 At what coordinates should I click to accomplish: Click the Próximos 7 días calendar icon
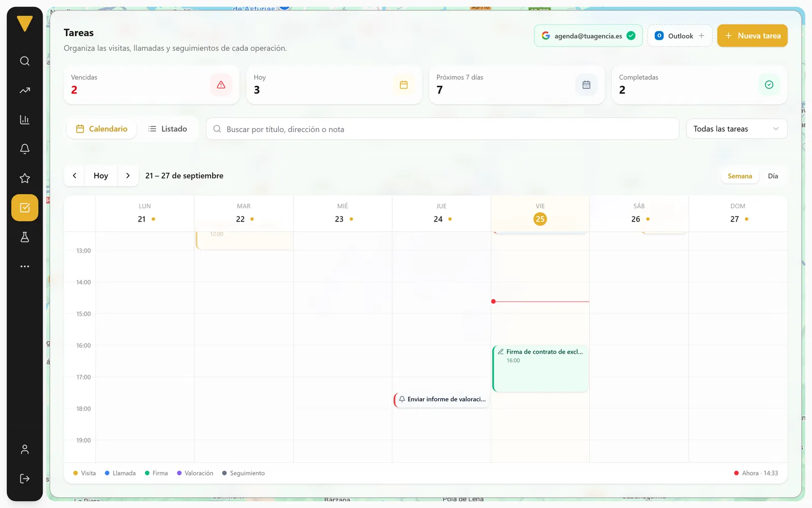coord(587,85)
